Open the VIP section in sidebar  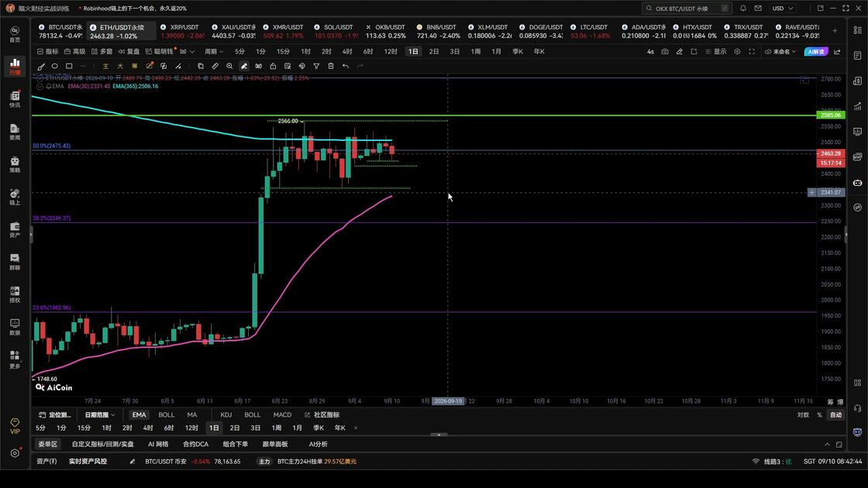click(x=15, y=426)
